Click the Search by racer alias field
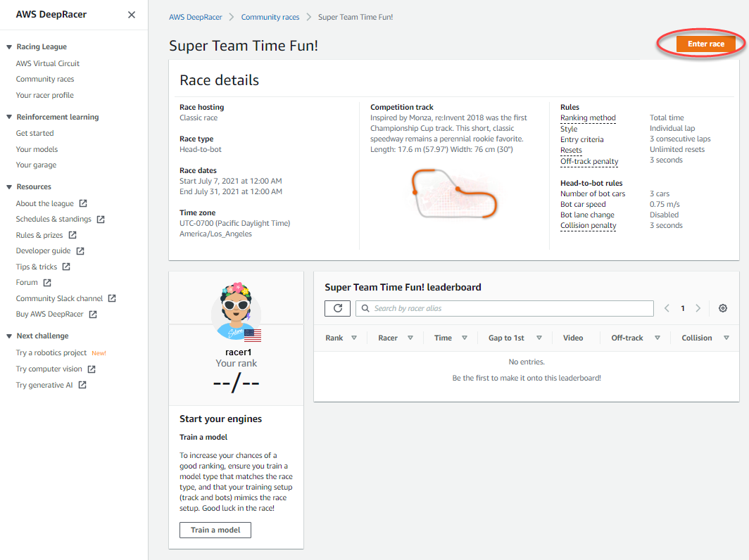The height and width of the screenshot is (560, 749). [x=504, y=308]
